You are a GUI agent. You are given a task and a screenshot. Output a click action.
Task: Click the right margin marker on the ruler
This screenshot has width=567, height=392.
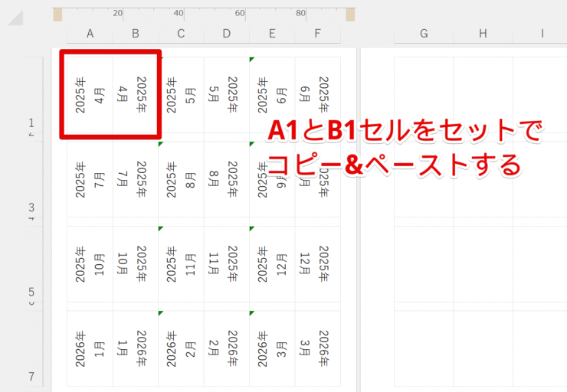pos(350,15)
